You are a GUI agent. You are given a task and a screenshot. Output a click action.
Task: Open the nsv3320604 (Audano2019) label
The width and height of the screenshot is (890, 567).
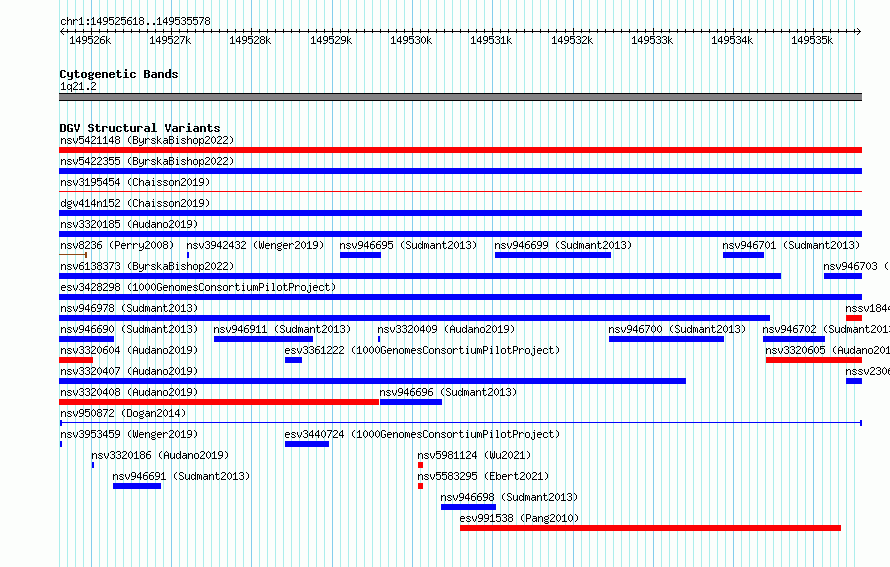click(x=129, y=350)
